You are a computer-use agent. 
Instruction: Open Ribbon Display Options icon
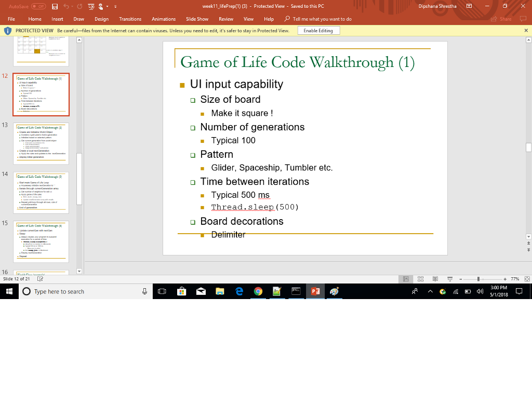coord(469,6)
